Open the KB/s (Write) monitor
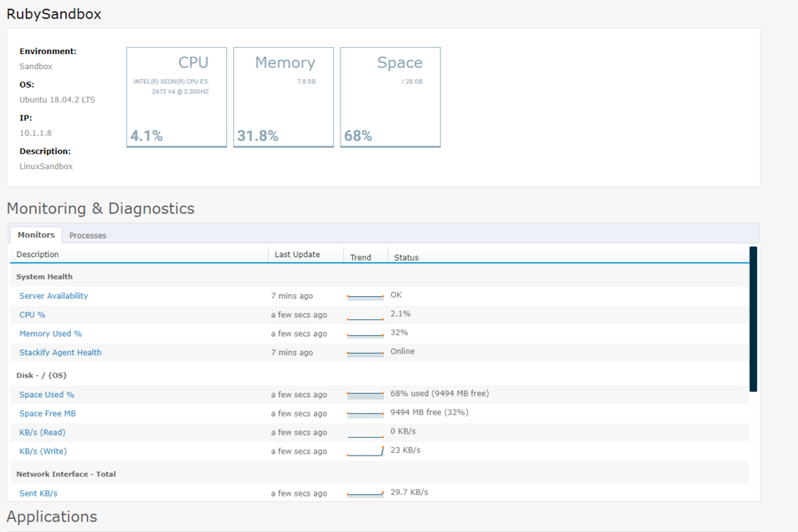 [43, 451]
